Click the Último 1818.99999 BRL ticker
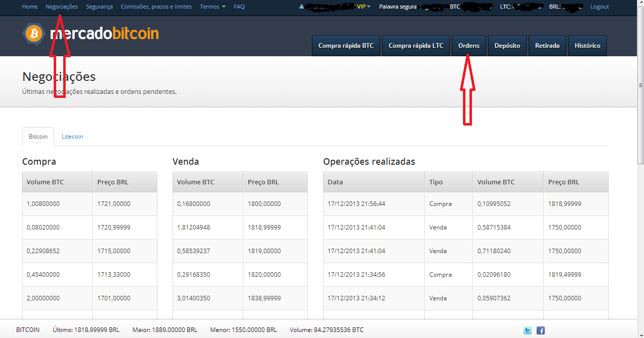Screen dimensions: 644x338 click(86, 330)
